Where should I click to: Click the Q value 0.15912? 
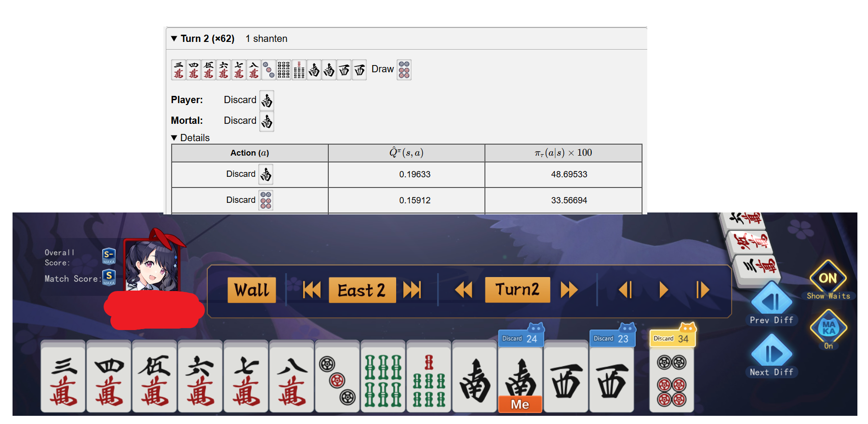(415, 200)
